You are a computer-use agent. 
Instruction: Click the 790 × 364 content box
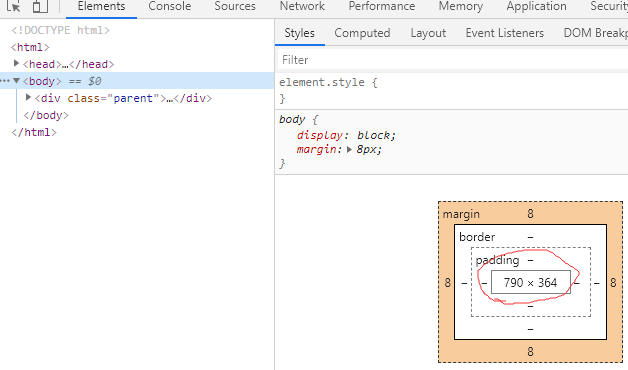(x=530, y=282)
